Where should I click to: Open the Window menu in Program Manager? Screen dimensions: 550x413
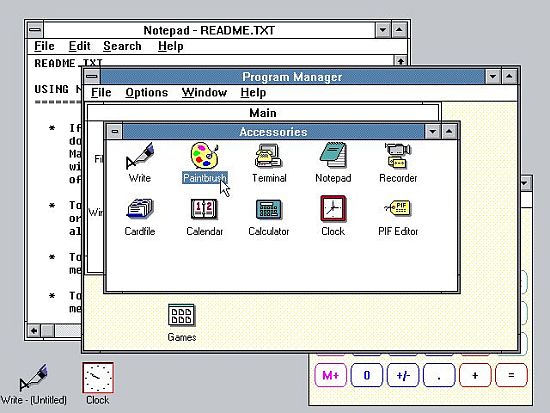[x=204, y=93]
